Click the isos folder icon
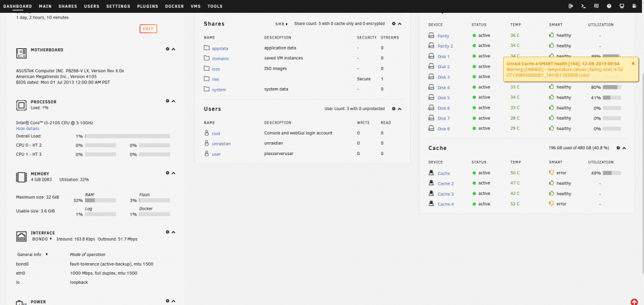The height and width of the screenshot is (305, 644). (x=207, y=68)
